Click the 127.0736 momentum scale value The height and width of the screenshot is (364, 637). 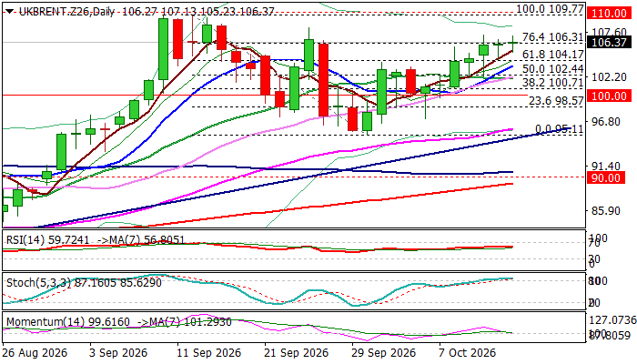(612, 320)
